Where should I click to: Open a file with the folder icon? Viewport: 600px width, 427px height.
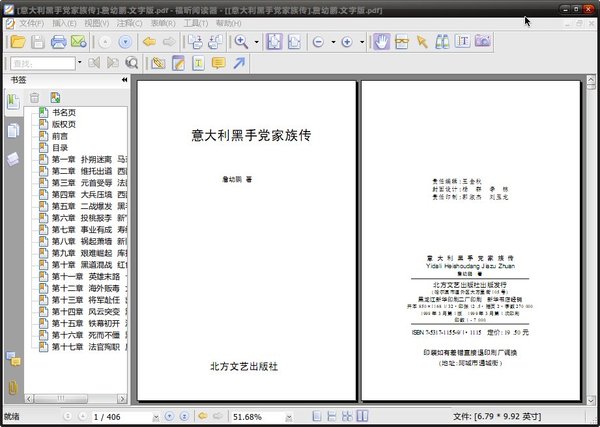tap(18, 41)
